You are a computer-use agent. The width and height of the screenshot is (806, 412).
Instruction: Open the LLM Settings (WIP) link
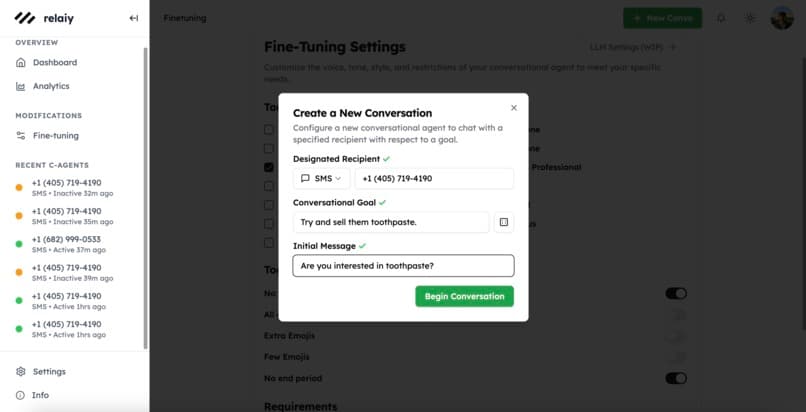(x=632, y=46)
